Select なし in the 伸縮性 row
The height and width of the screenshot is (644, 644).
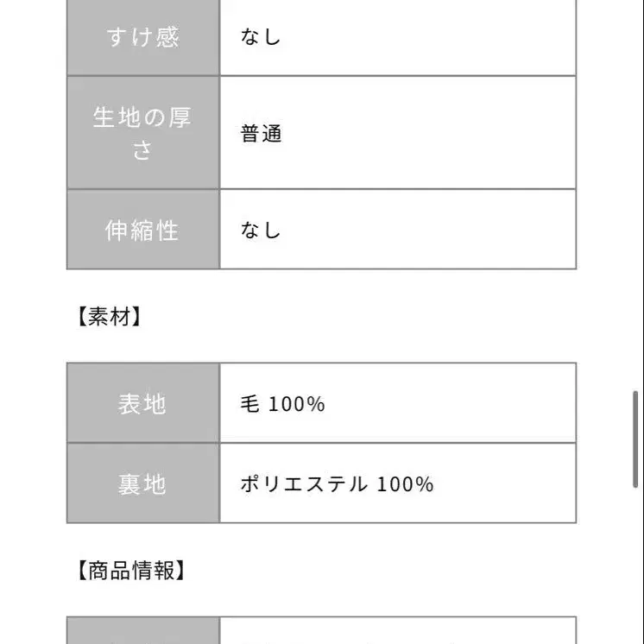pyautogui.click(x=261, y=230)
